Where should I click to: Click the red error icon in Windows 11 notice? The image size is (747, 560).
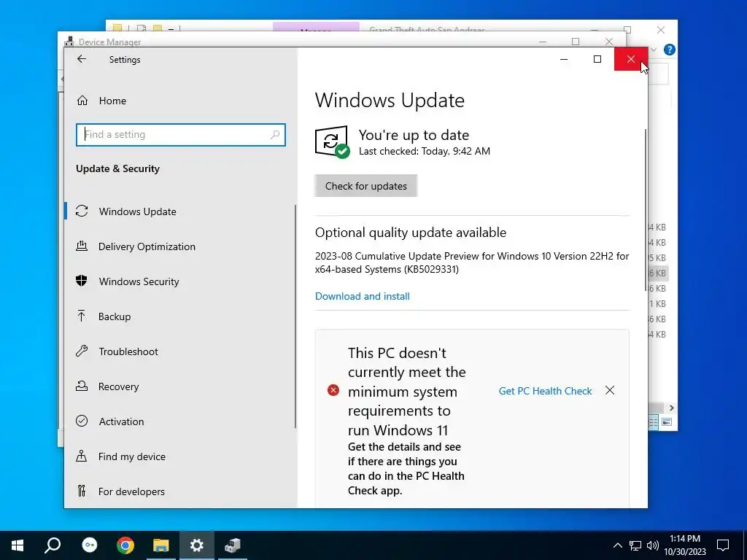pyautogui.click(x=333, y=391)
